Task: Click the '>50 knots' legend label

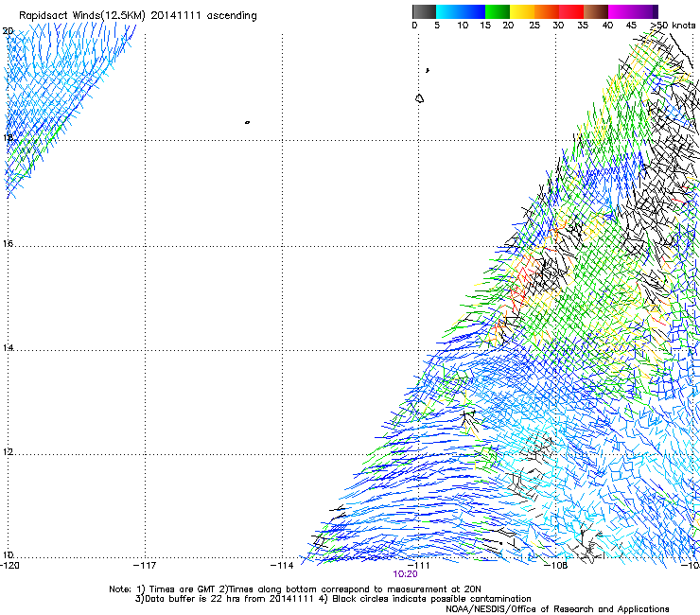Action: coord(674,26)
